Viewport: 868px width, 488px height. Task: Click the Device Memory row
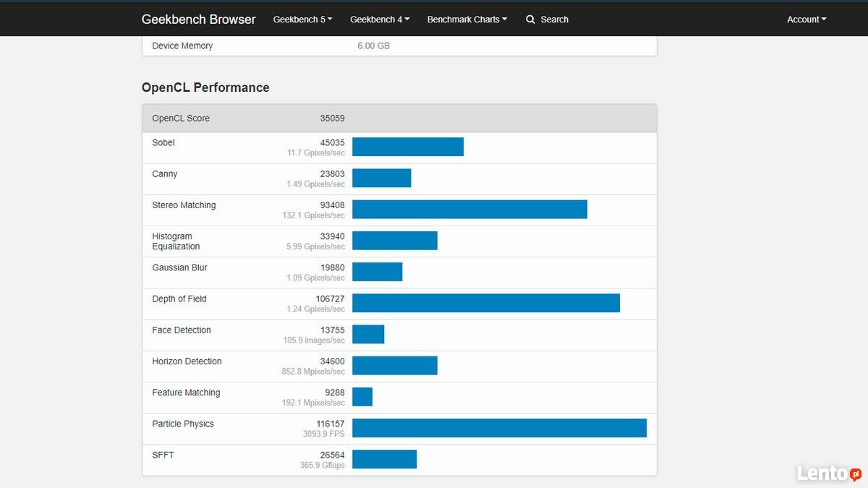399,46
